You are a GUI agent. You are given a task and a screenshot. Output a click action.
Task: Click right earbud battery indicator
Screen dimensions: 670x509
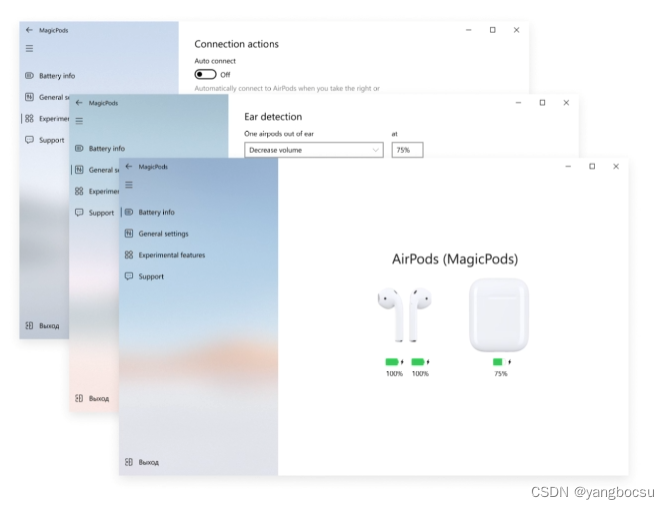point(420,362)
